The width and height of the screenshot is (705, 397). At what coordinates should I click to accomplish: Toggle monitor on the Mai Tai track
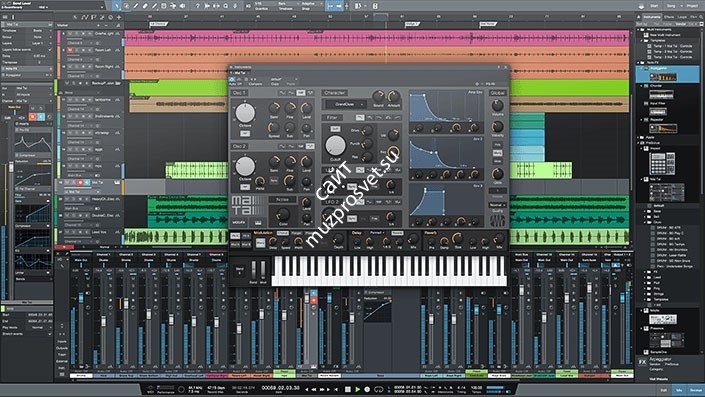(87, 183)
